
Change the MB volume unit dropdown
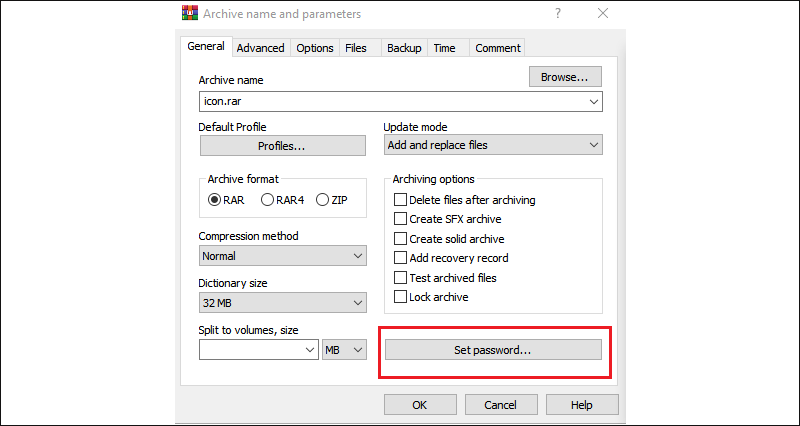(x=344, y=350)
